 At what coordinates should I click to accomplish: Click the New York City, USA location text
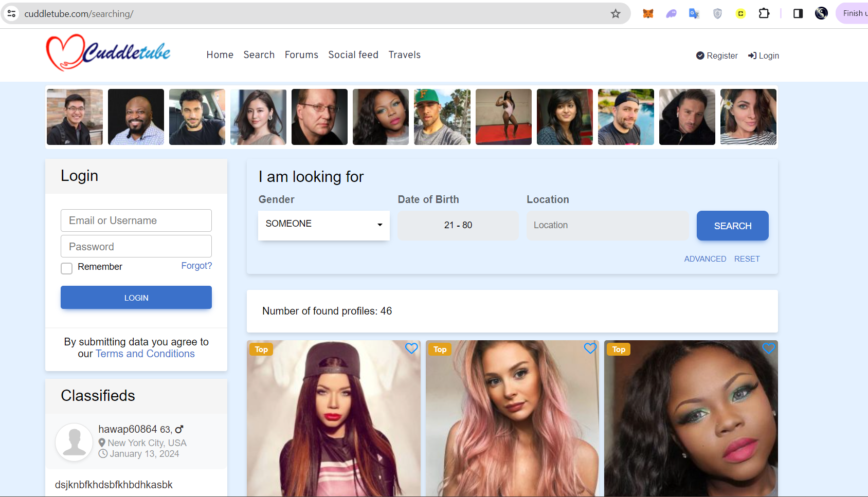147,443
